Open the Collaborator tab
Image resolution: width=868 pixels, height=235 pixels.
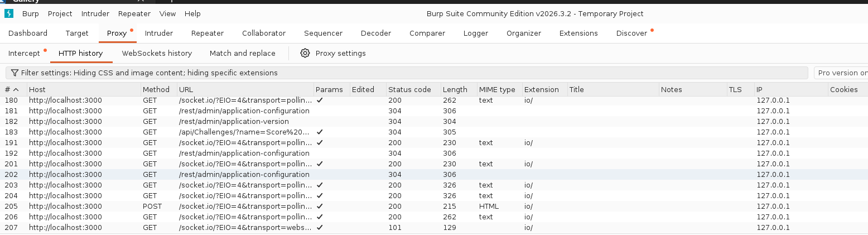point(264,33)
